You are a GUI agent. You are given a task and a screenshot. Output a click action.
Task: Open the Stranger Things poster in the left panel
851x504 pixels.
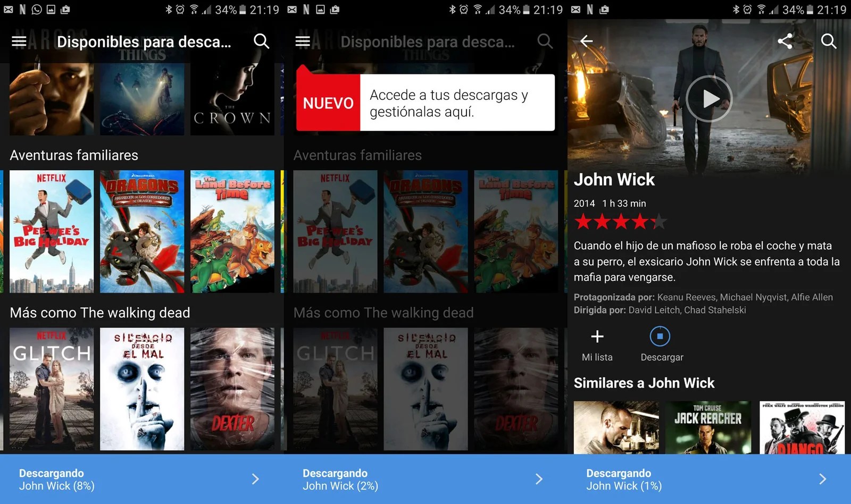tap(142, 99)
